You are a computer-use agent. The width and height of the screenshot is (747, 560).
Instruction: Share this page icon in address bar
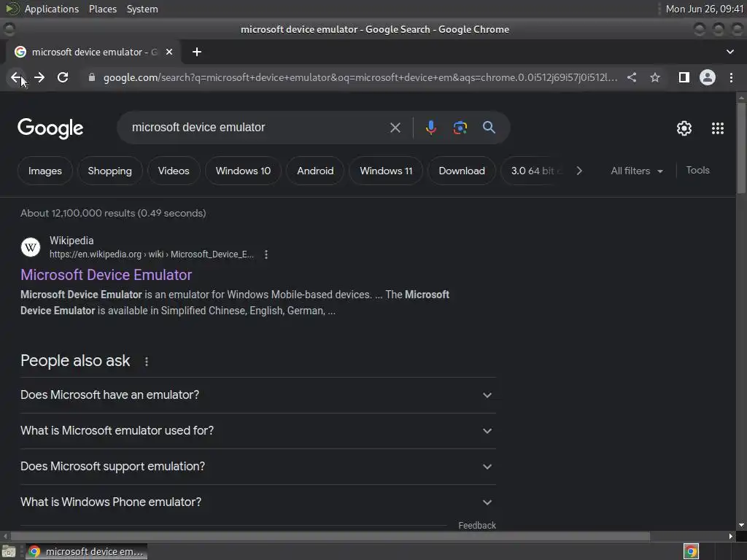click(632, 77)
